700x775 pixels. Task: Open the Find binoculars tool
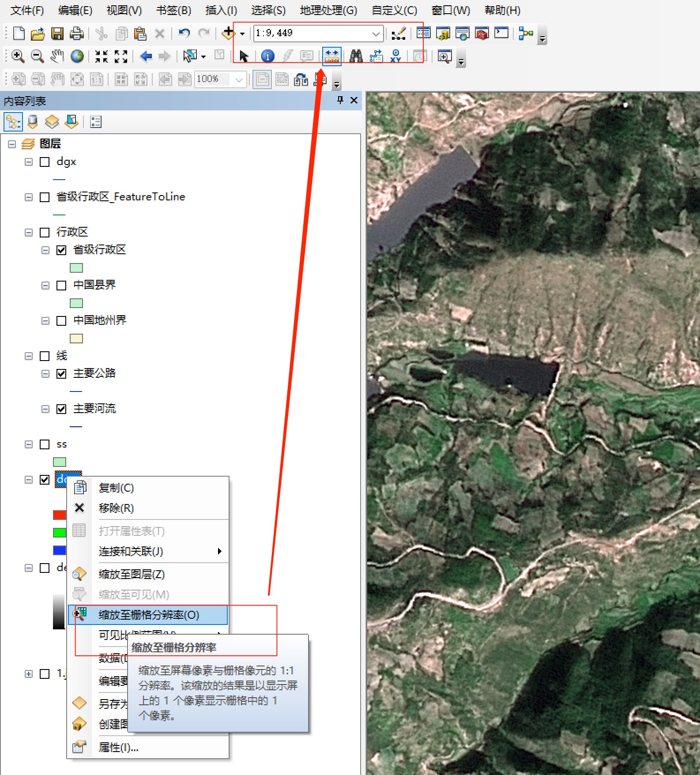[x=356, y=56]
